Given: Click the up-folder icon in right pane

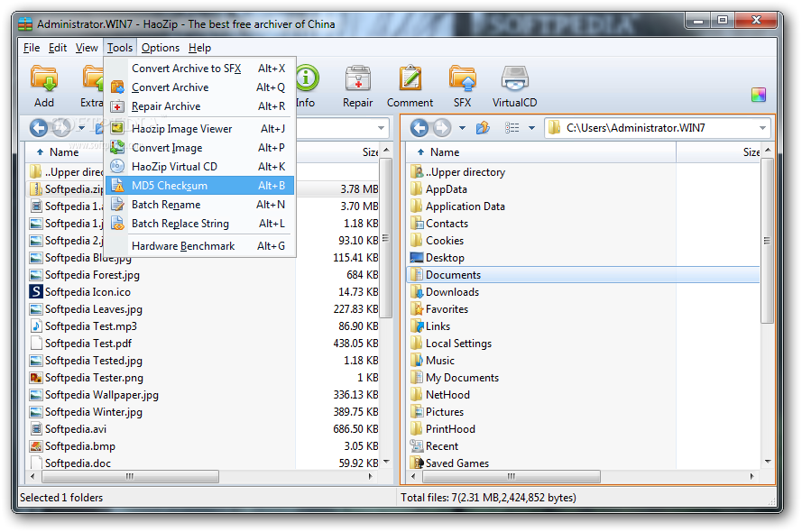Looking at the screenshot, I should point(483,128).
